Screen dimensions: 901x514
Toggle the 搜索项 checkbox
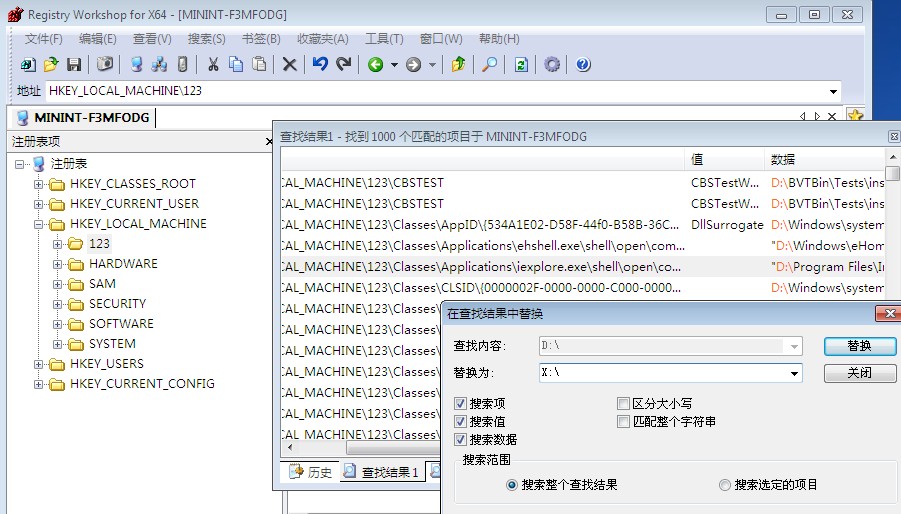(460, 403)
